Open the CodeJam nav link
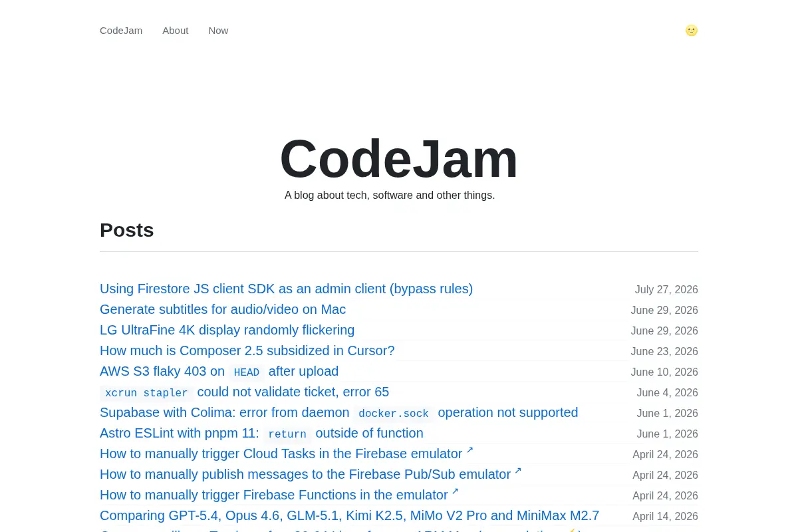The height and width of the screenshot is (532, 798). pyautogui.click(x=121, y=31)
